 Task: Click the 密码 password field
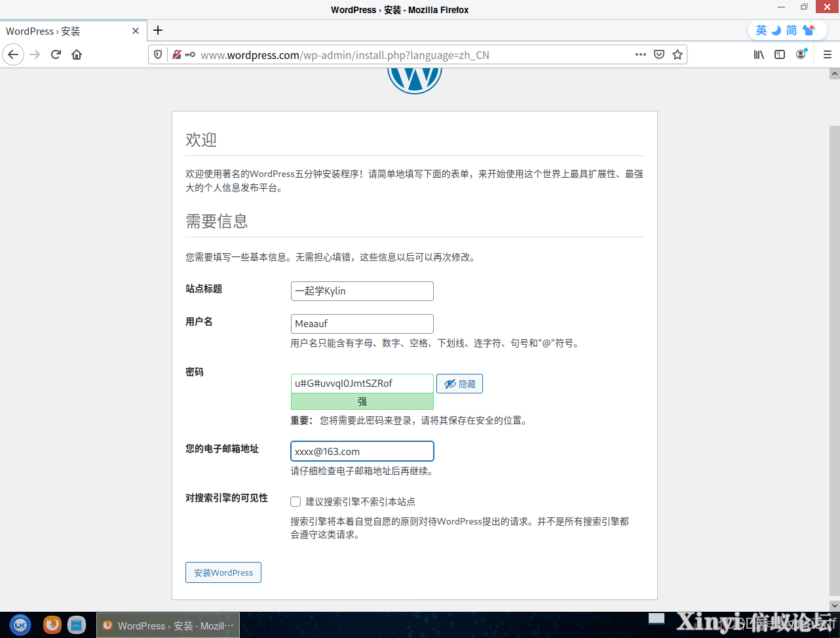tap(362, 384)
